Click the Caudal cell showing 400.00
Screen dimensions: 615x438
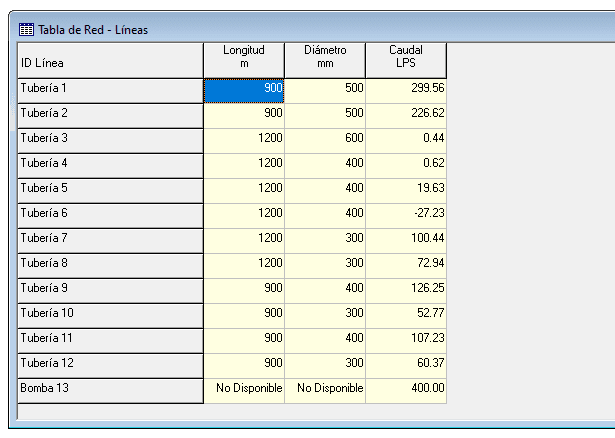coord(406,388)
